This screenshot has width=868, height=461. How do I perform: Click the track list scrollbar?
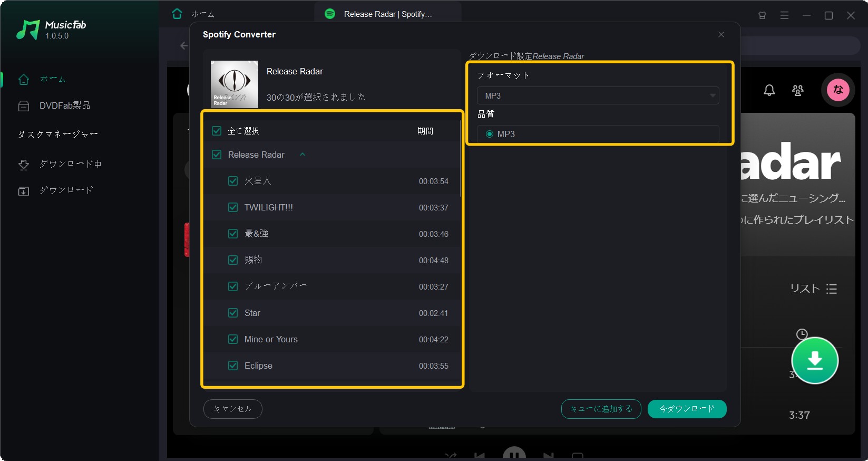[x=461, y=158]
